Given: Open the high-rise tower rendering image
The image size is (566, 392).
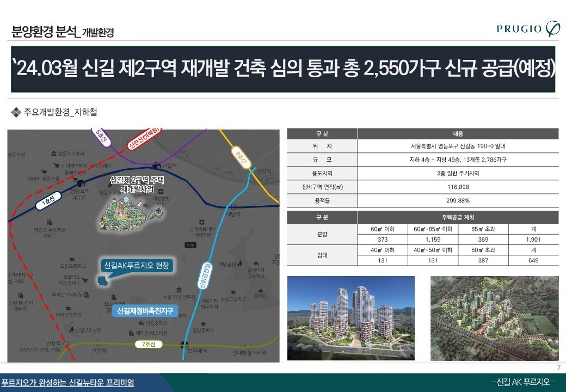Looking at the screenshot, I should pos(351,318).
